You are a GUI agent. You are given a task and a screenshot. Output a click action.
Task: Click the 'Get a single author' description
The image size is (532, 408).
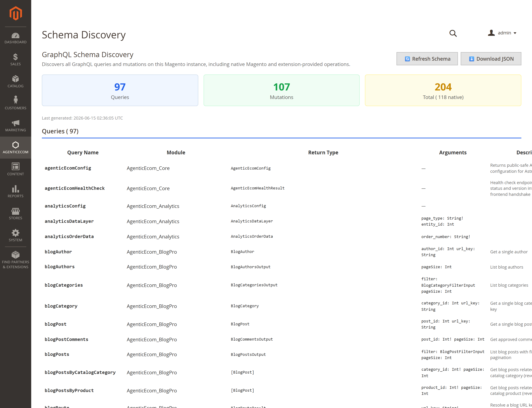509,252
